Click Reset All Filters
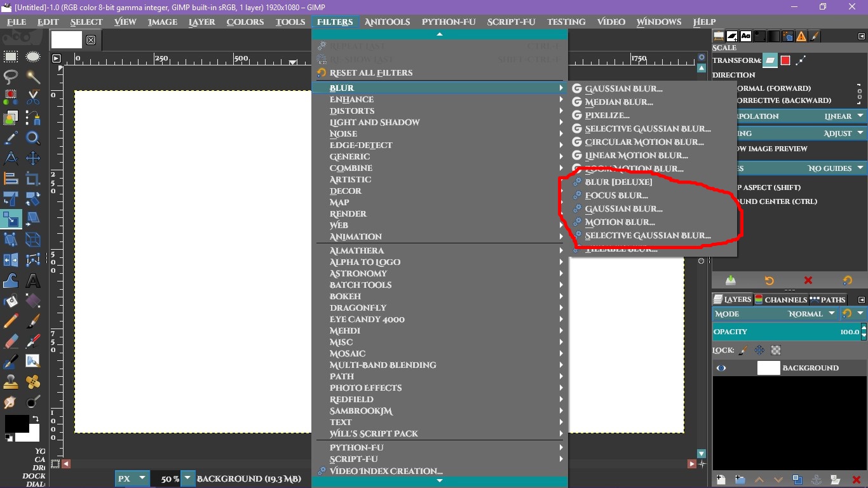 [x=440, y=73]
